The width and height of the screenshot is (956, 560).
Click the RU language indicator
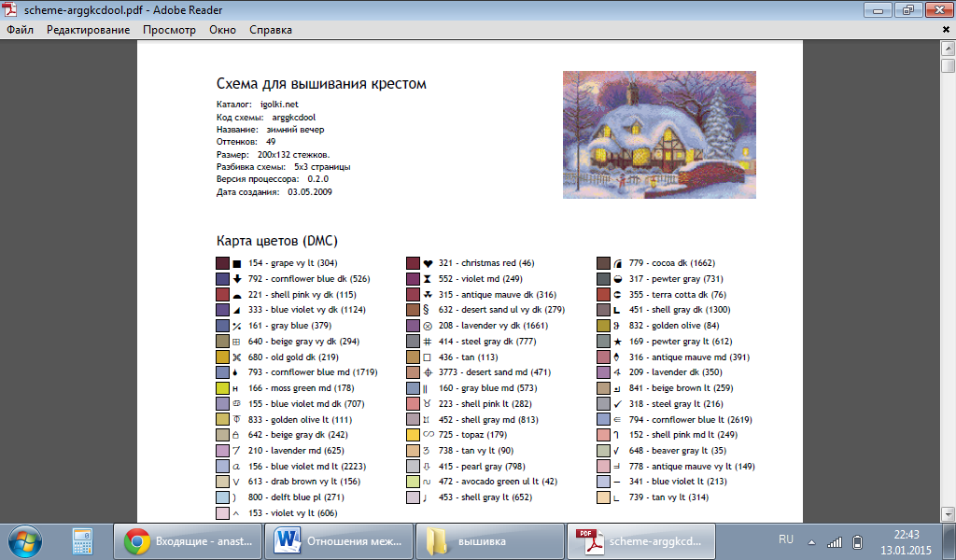point(786,539)
